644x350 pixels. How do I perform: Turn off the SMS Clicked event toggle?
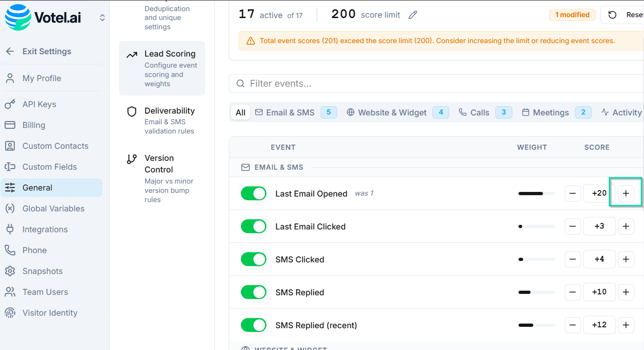253,259
